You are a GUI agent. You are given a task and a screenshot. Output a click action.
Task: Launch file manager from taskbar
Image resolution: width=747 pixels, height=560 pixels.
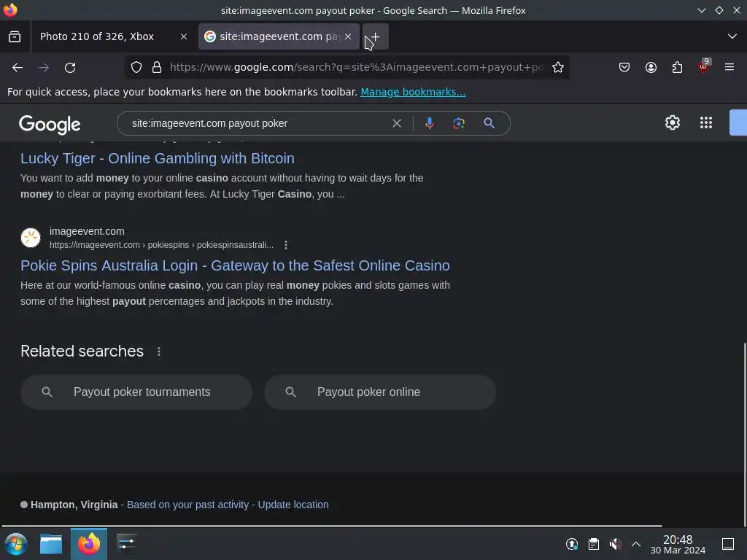51,544
